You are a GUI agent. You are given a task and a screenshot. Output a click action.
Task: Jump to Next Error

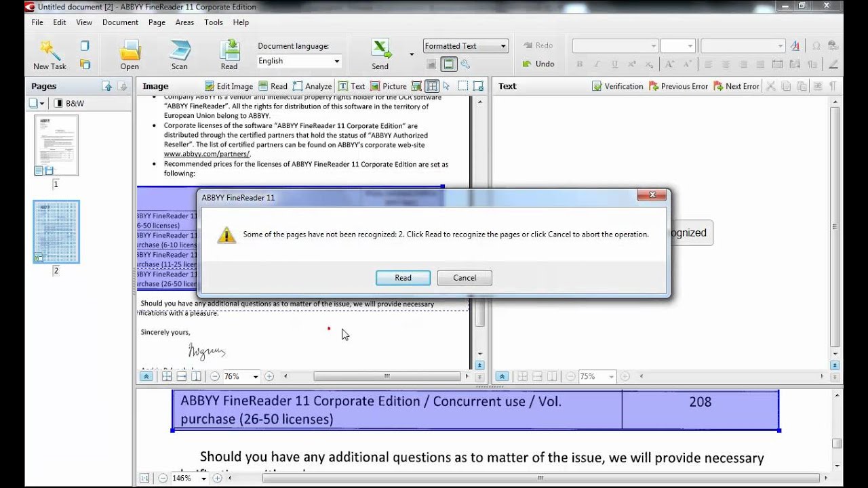click(736, 86)
